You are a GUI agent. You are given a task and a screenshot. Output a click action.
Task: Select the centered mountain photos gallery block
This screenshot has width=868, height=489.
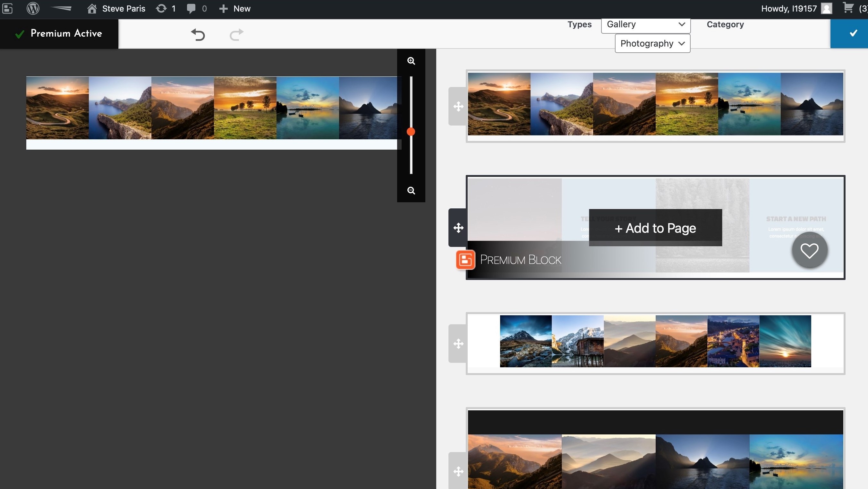(x=655, y=343)
